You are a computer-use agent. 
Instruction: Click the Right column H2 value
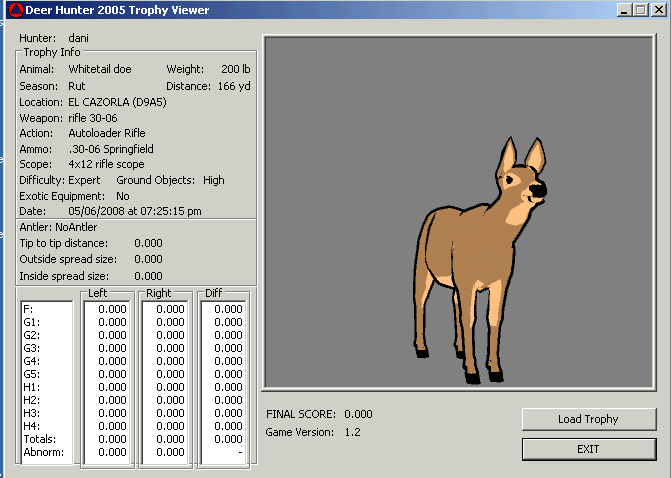click(x=170, y=400)
